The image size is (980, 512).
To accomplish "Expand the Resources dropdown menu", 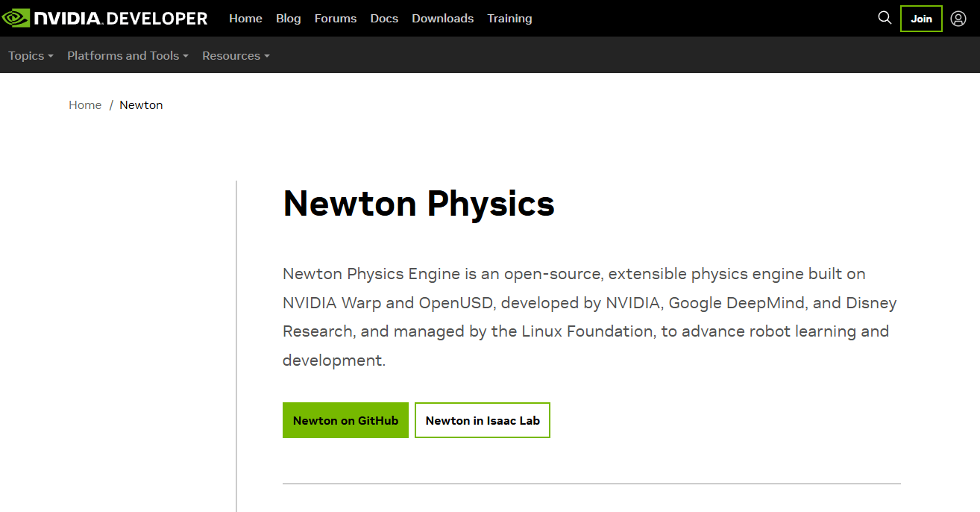I will [x=236, y=56].
